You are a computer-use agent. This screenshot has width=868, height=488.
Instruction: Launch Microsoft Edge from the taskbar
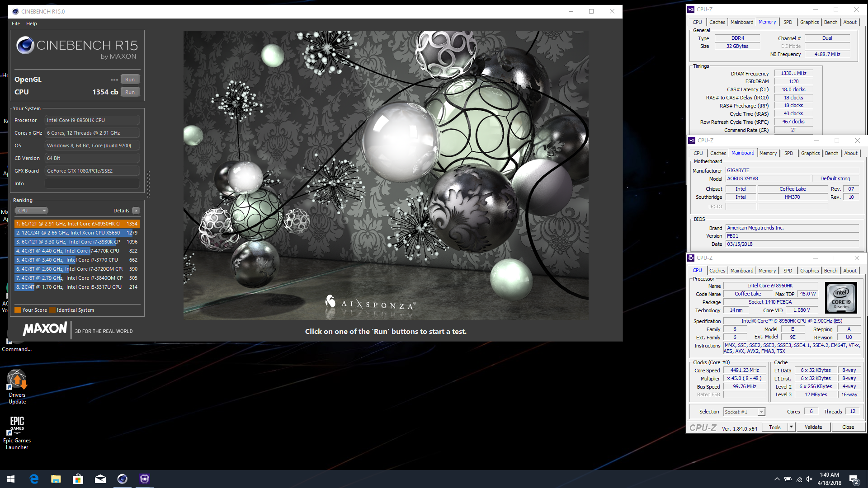[34, 479]
